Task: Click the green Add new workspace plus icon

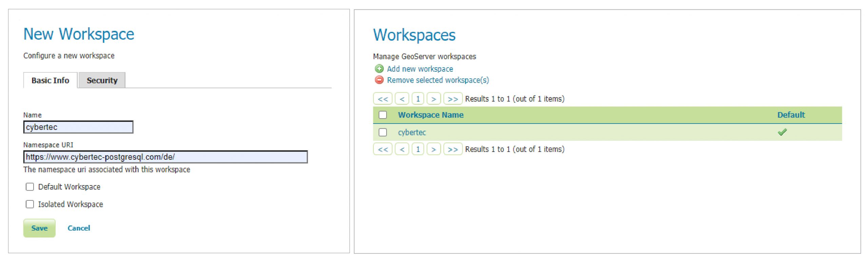Action: [379, 69]
